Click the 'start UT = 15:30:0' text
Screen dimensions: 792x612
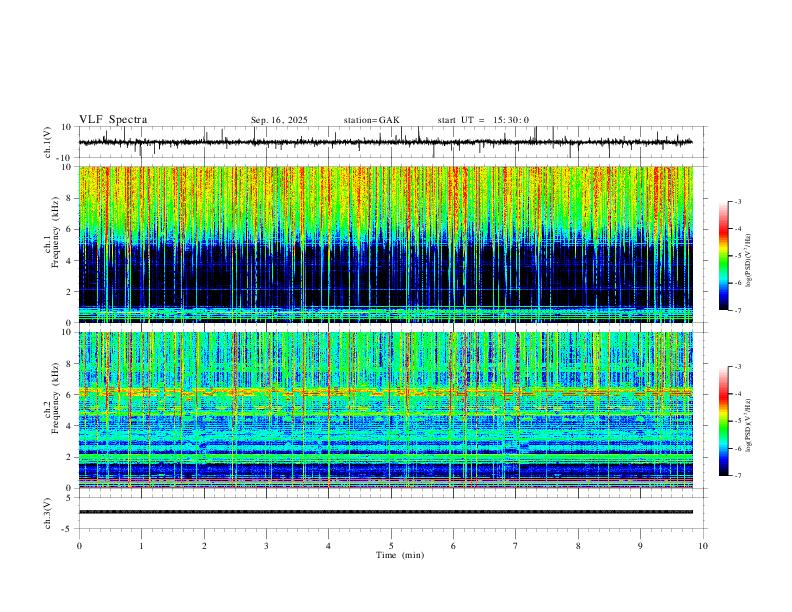483,120
